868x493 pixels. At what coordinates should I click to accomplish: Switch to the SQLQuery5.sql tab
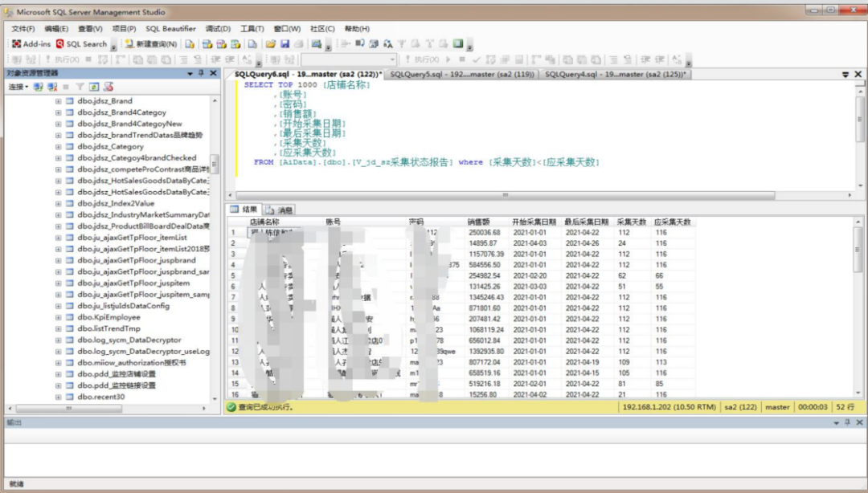(461, 74)
